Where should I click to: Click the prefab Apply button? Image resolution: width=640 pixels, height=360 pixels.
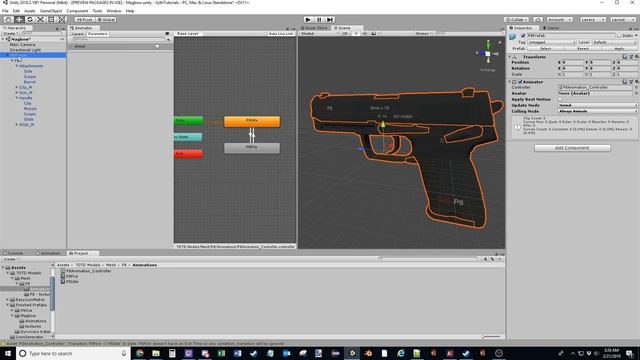619,49
